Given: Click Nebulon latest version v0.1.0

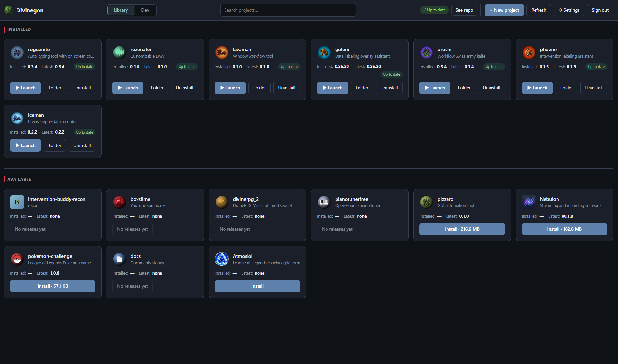Looking at the screenshot, I should pyautogui.click(x=567, y=216).
